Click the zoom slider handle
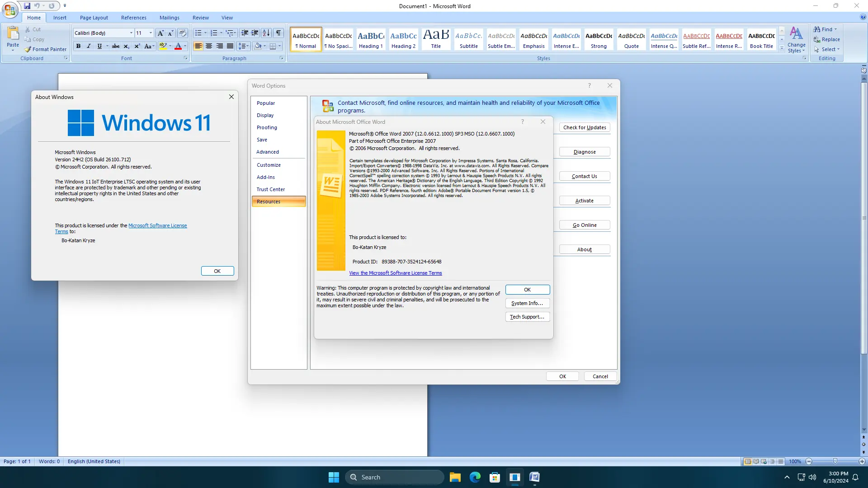868x488 pixels. tap(835, 461)
